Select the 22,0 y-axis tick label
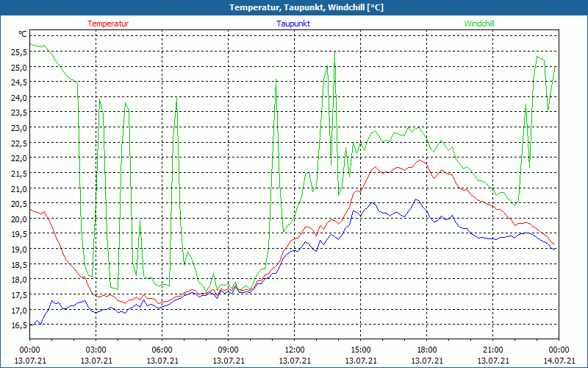 [x=18, y=158]
